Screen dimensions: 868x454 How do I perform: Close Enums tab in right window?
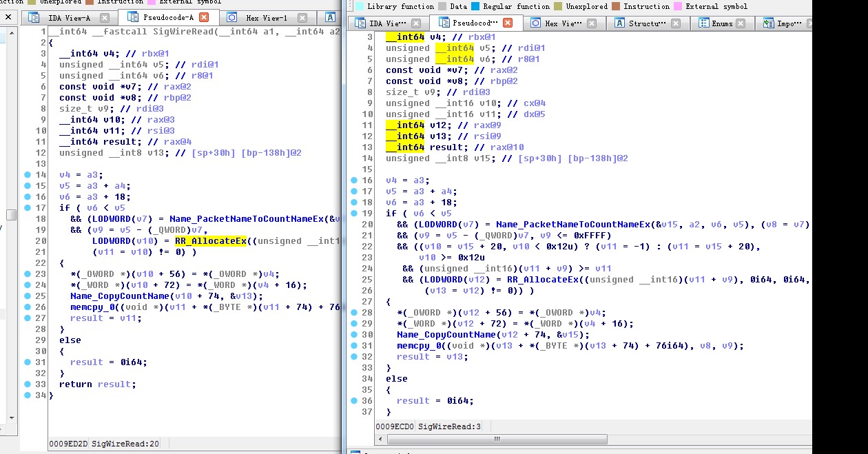[x=741, y=23]
